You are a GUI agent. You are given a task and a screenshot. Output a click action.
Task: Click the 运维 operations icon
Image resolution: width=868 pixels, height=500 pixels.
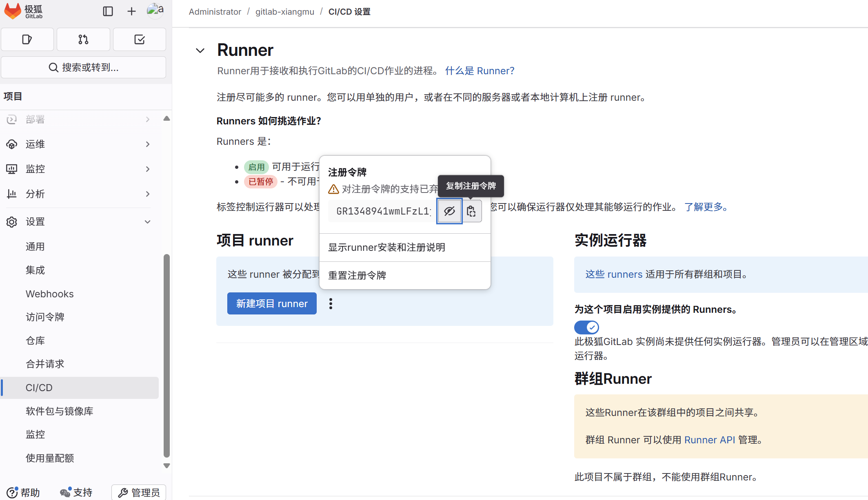12,144
